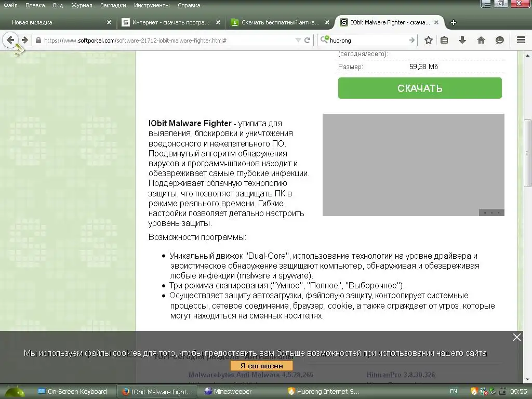Click the scrollbar up arrow
This screenshot has height=399, width=532.
point(527,55)
